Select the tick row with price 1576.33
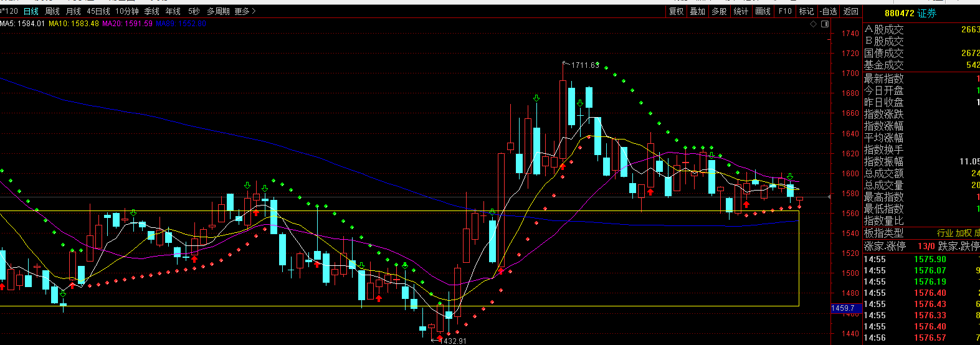This screenshot has width=980, height=345. (921, 315)
